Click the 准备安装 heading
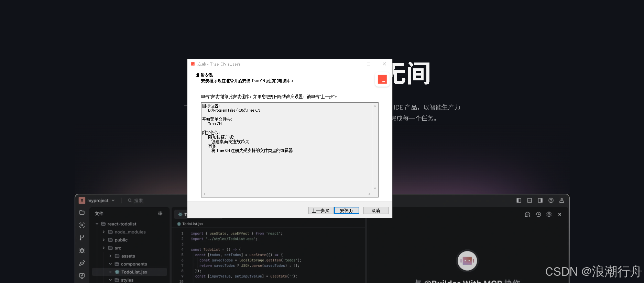 click(x=204, y=75)
